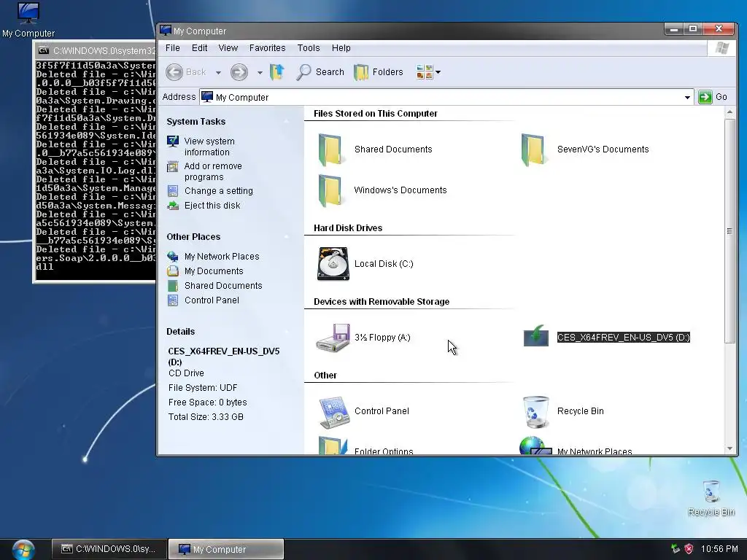This screenshot has width=747, height=560.
Task: Select the Folder Options icon
Action: click(x=332, y=446)
